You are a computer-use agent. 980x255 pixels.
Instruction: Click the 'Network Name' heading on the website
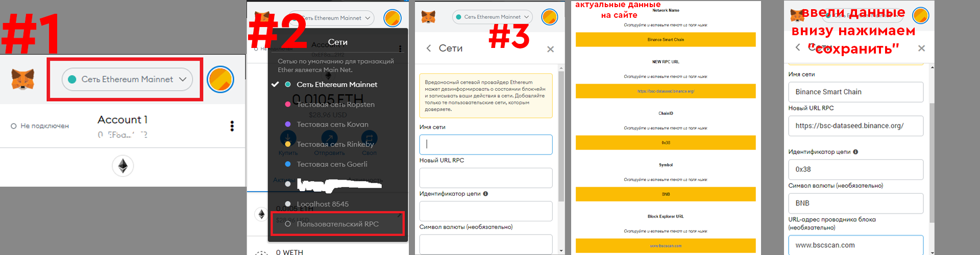tap(666, 10)
